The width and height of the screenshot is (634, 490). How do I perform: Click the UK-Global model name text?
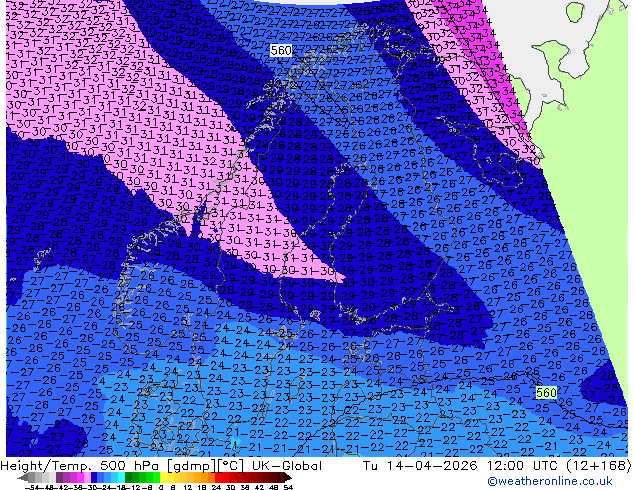tap(287, 466)
